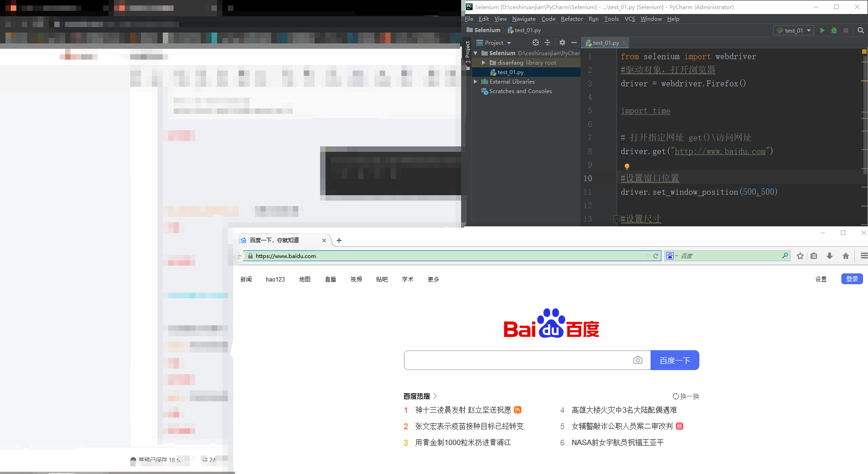Viewport: 868px width, 474px height.
Task: Open the 贴吧 link
Action: point(382,279)
